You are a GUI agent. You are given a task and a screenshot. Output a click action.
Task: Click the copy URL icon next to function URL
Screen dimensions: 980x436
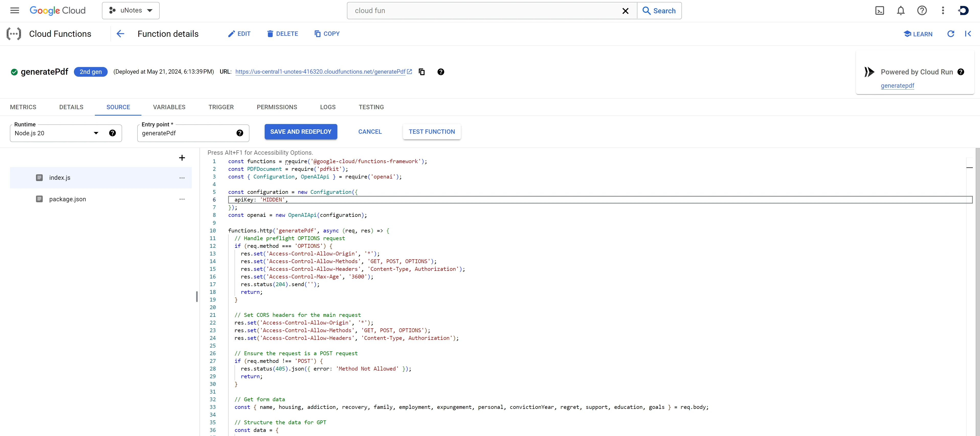pyautogui.click(x=422, y=71)
